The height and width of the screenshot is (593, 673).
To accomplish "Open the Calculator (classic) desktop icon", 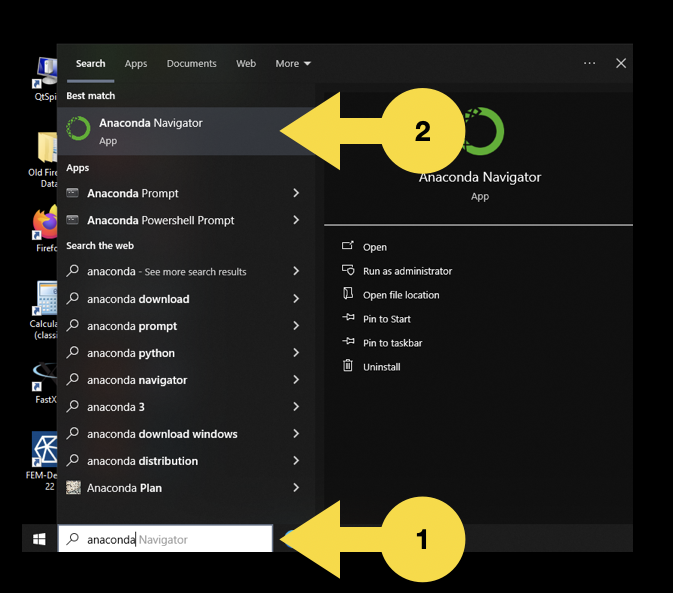I will (x=44, y=310).
